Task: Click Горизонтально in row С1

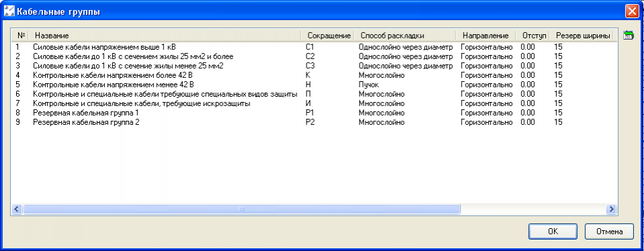Action: click(487, 47)
